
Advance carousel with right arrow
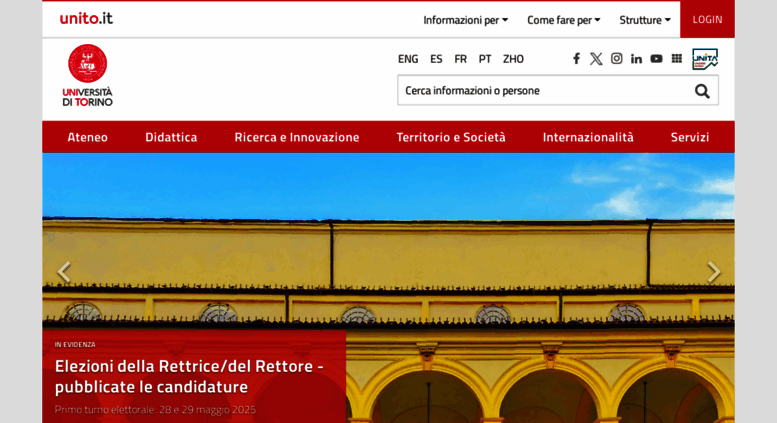(714, 272)
